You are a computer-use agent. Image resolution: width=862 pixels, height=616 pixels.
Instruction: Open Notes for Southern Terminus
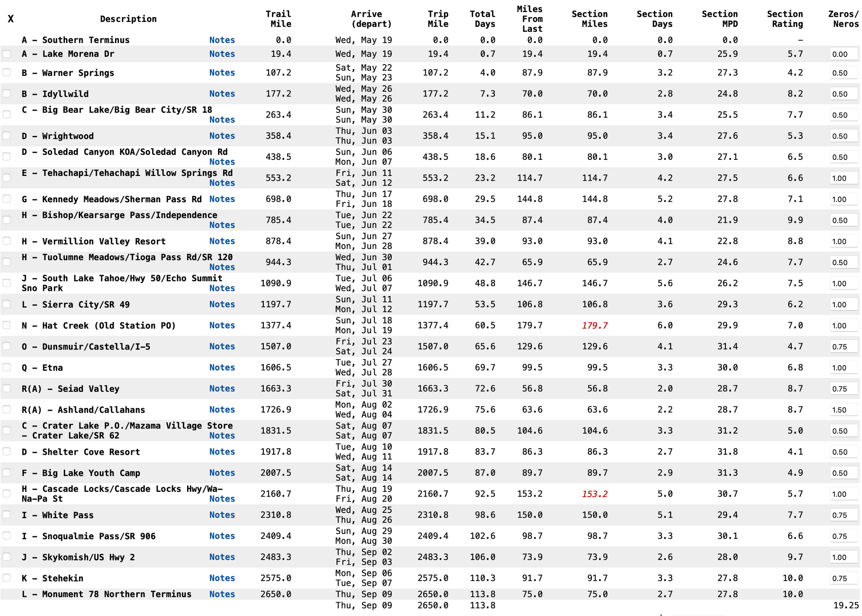pyautogui.click(x=222, y=40)
